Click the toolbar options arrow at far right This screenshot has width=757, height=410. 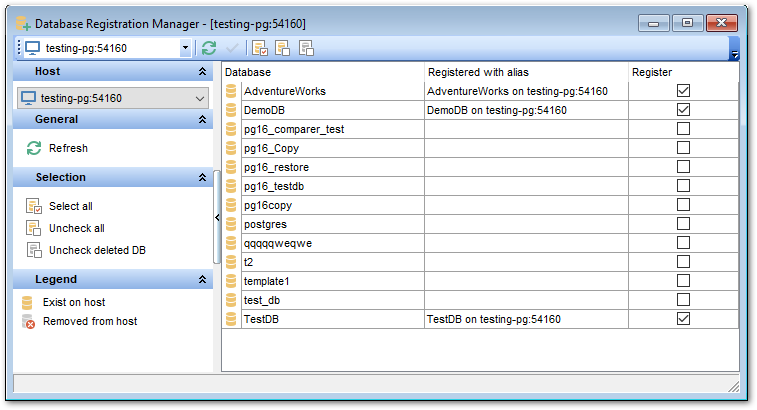735,54
